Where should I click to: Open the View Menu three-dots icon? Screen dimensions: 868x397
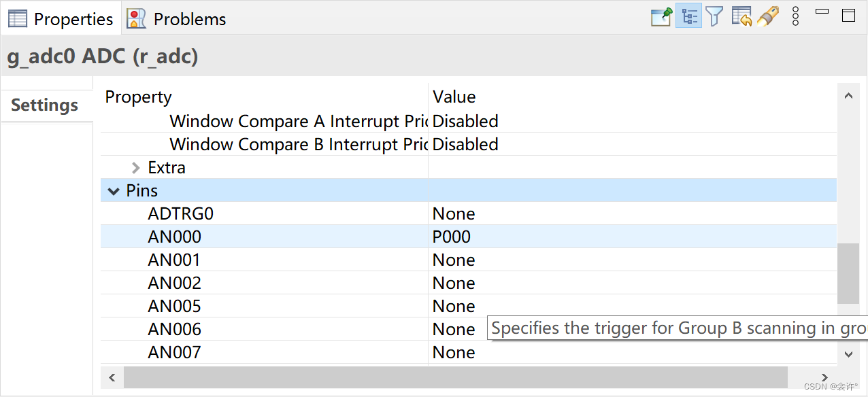795,16
